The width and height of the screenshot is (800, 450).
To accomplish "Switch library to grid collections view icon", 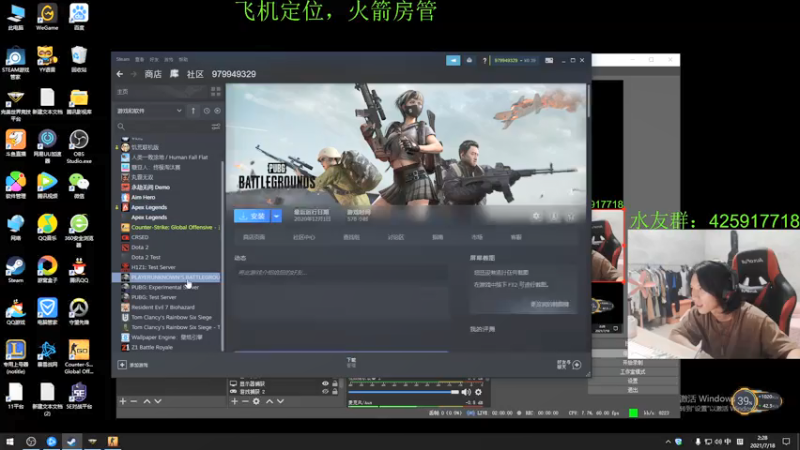I will click(215, 92).
